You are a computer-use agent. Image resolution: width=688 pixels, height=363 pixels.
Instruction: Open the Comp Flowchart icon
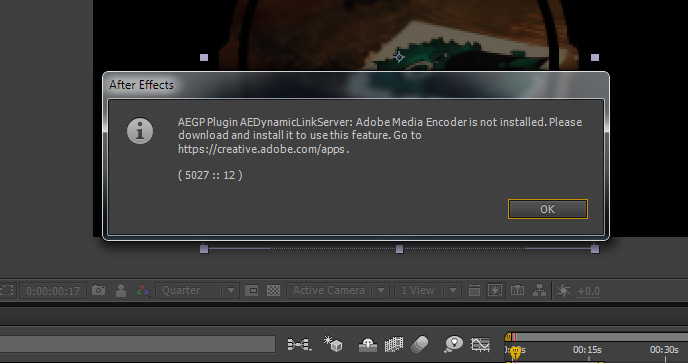click(x=539, y=291)
